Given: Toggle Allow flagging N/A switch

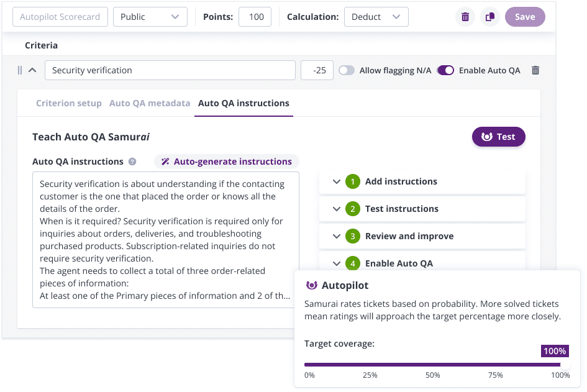Looking at the screenshot, I should [347, 71].
